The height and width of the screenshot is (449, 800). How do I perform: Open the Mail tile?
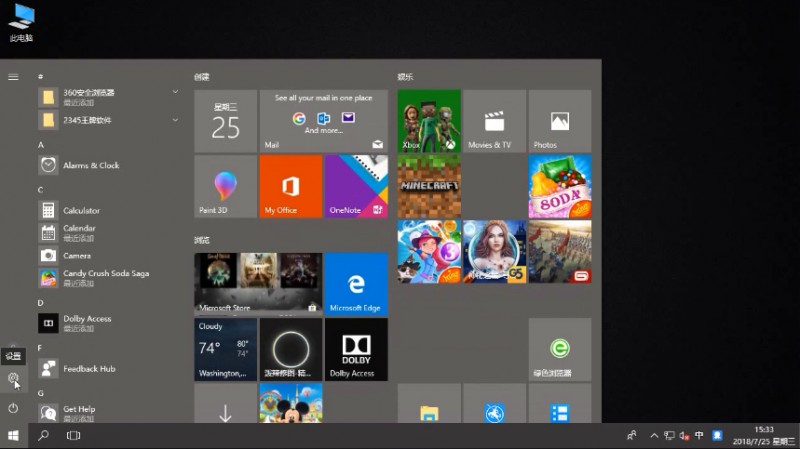click(323, 121)
